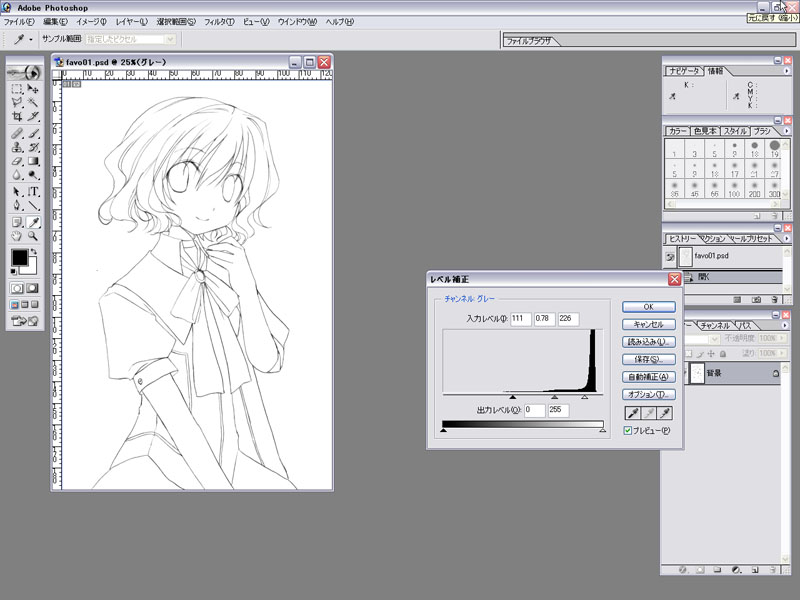Select the Blur tool
This screenshot has height=600, width=800.
[17, 175]
